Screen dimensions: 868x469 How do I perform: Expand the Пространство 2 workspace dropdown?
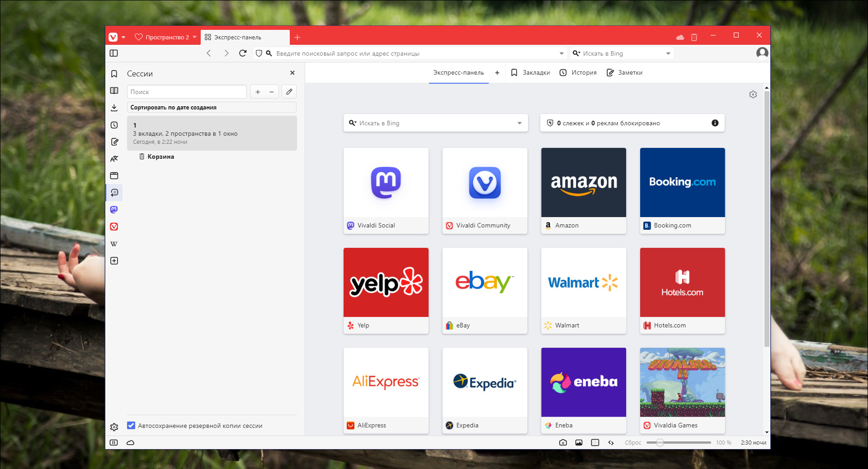pyautogui.click(x=195, y=37)
